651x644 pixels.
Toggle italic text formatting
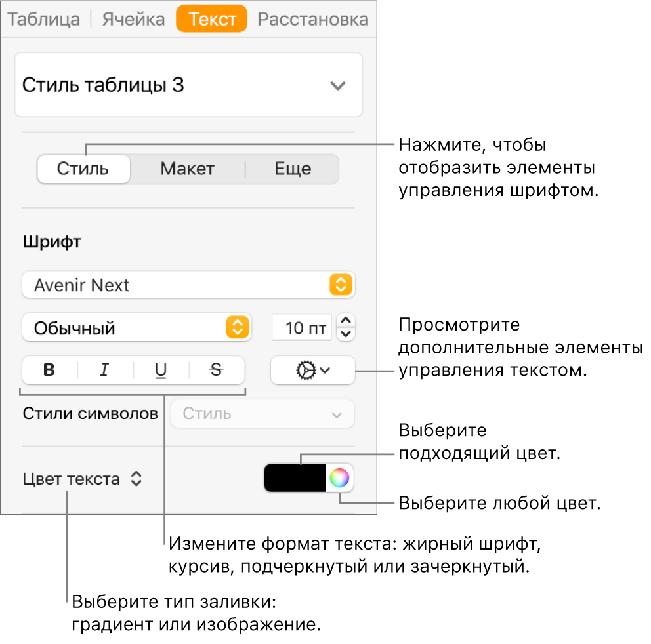pos(105,370)
